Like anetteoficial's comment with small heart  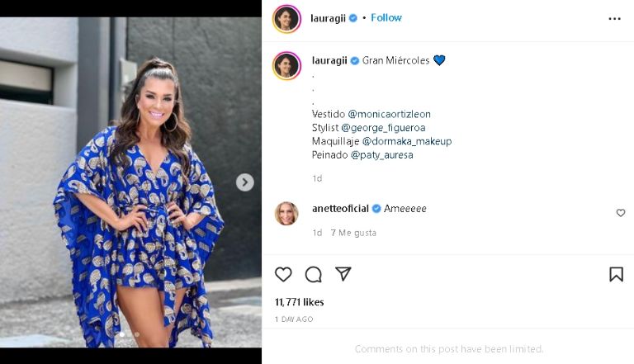621,213
